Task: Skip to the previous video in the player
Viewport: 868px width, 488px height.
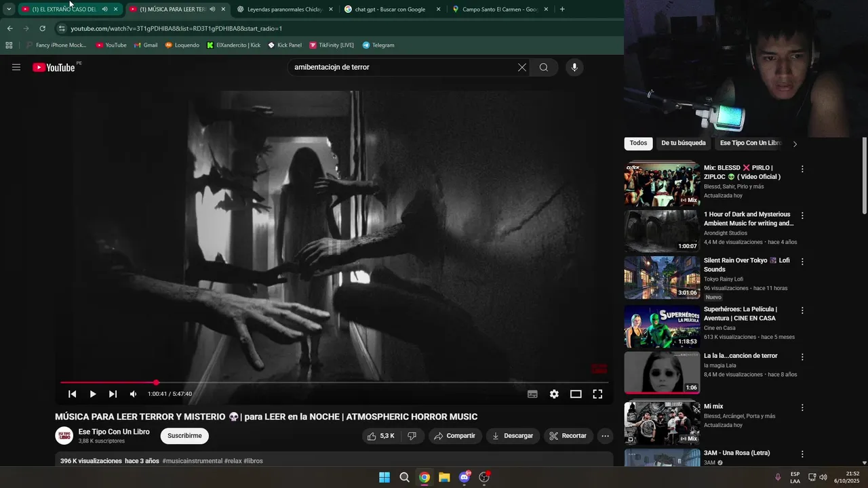Action: point(73,394)
